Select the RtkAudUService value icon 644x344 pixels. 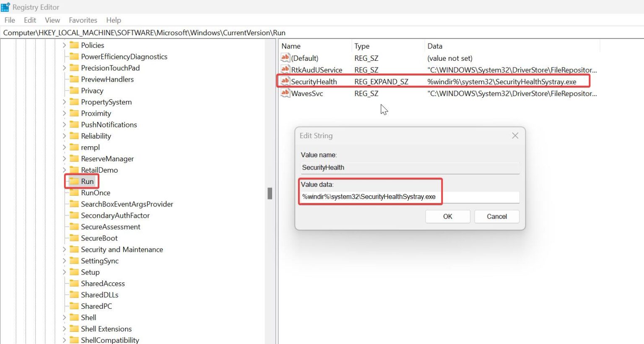pos(286,70)
